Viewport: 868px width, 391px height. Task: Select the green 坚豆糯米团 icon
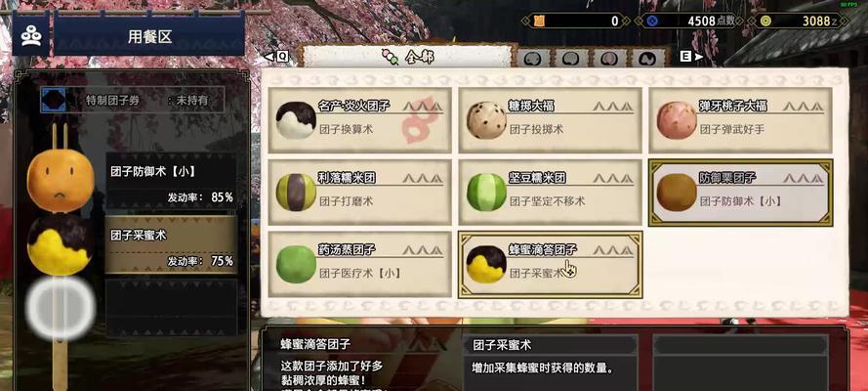click(486, 193)
